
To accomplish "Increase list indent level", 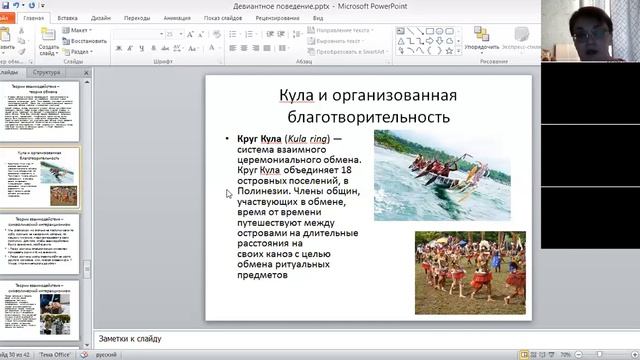I will pyautogui.click(x=281, y=34).
